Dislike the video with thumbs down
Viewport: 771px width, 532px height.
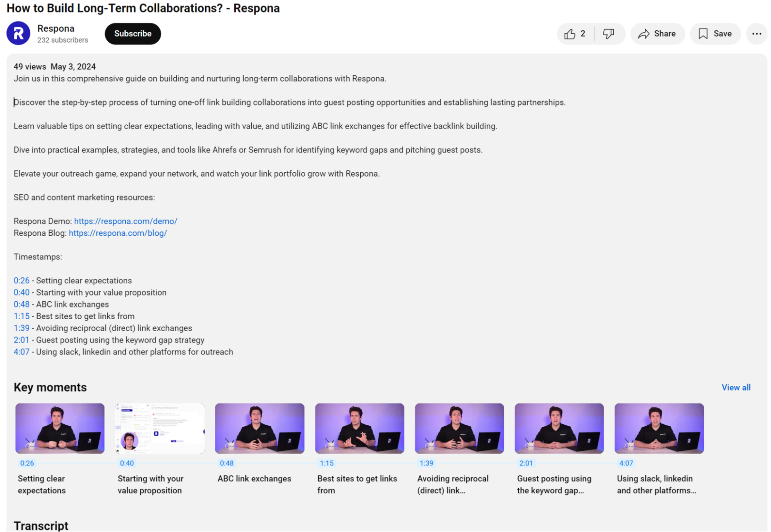pyautogui.click(x=609, y=34)
